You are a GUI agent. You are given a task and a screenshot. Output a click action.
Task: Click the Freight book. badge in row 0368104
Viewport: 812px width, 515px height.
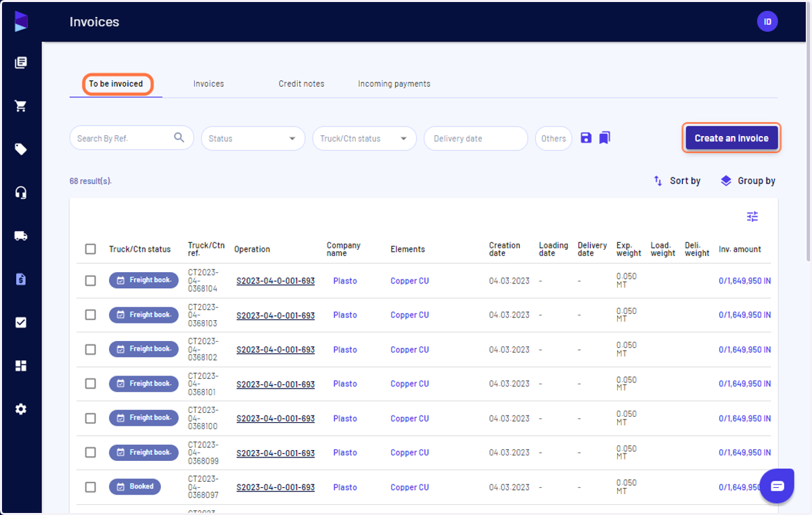coord(143,280)
